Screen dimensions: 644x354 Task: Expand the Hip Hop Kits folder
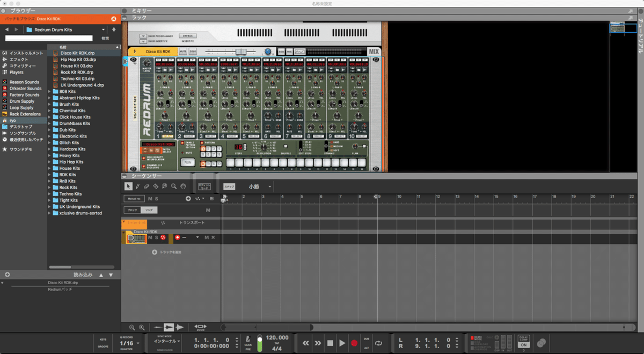tap(50, 162)
